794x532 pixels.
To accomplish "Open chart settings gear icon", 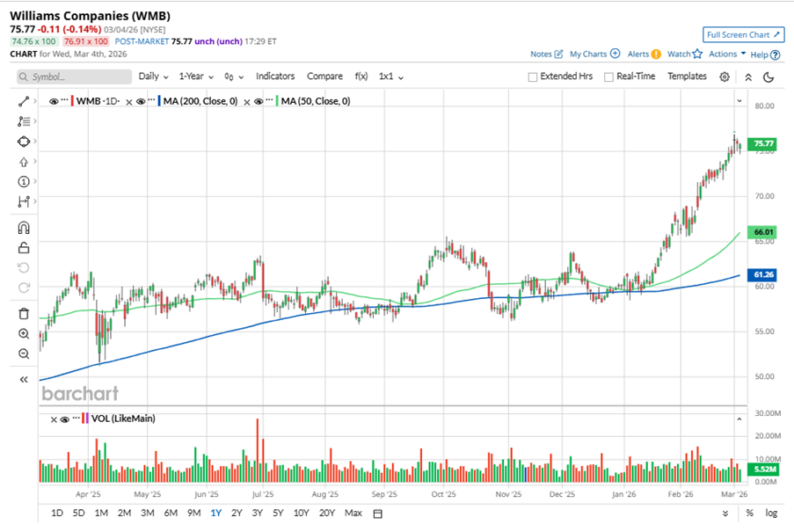I will coord(725,77).
